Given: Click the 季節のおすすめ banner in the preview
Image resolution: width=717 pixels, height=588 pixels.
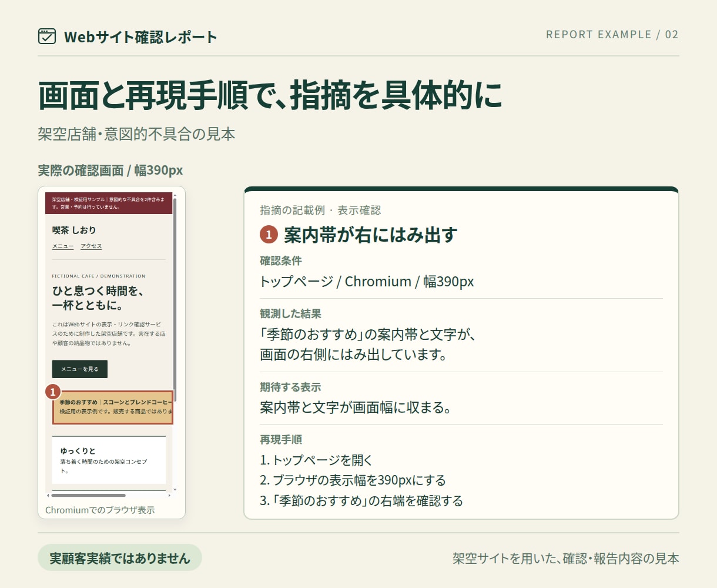Looking at the screenshot, I should pyautogui.click(x=113, y=407).
